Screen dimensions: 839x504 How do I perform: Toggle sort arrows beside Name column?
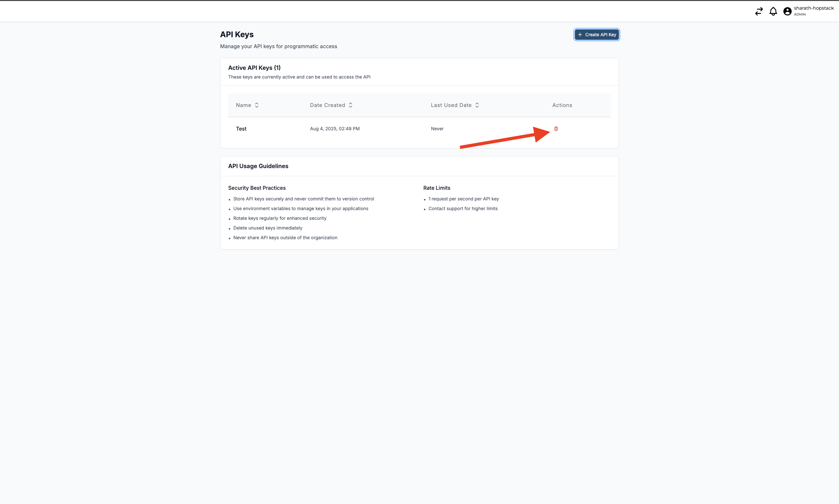(257, 105)
